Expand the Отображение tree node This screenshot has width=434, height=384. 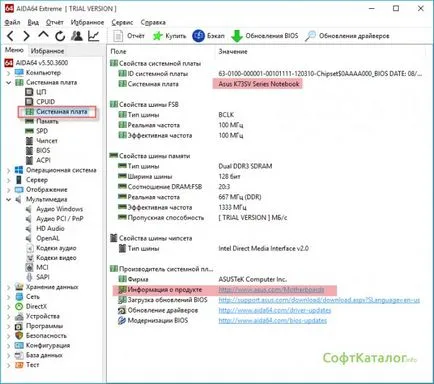(9, 190)
